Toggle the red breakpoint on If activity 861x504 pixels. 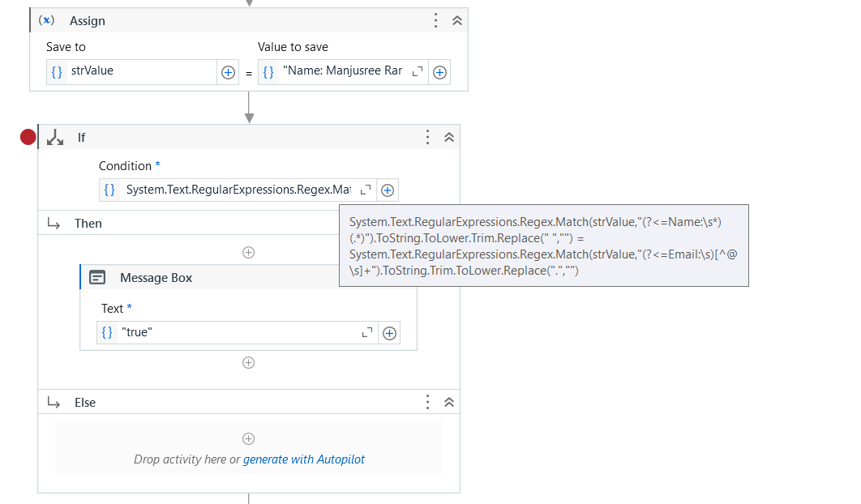coord(28,137)
